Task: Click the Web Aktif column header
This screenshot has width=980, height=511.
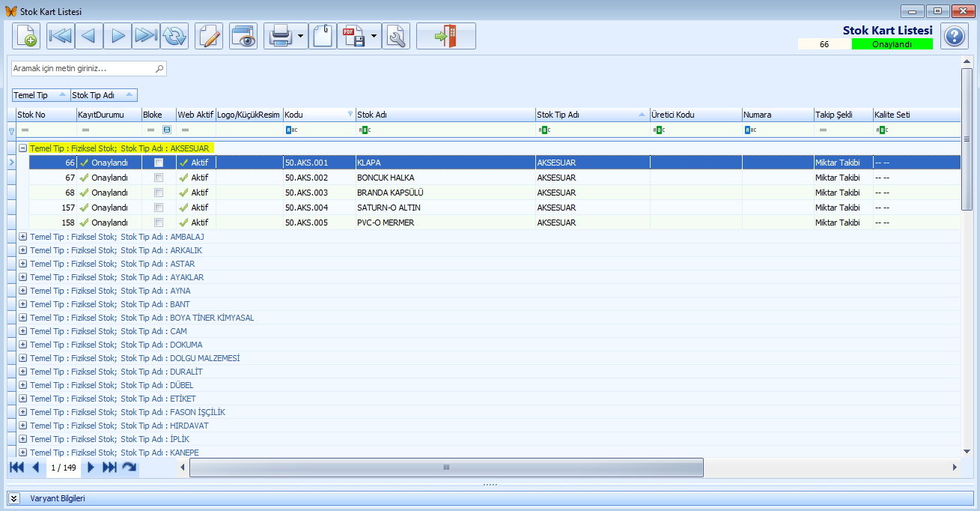Action: [195, 115]
